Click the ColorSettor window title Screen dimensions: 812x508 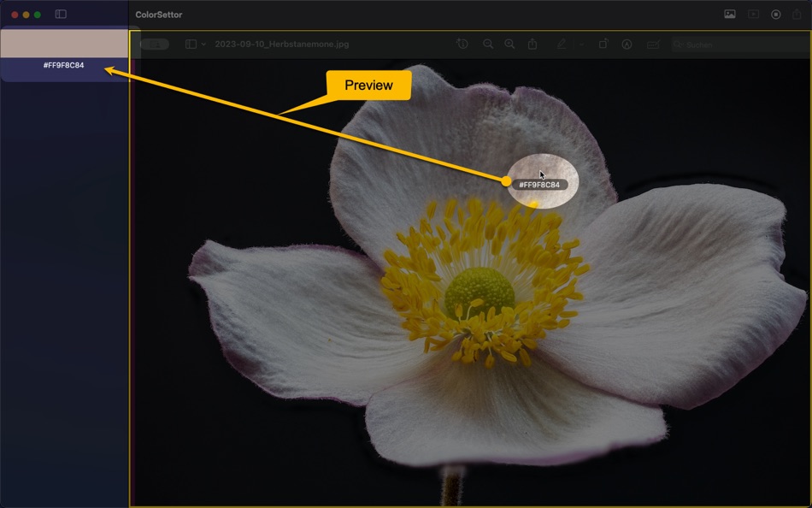click(x=158, y=15)
